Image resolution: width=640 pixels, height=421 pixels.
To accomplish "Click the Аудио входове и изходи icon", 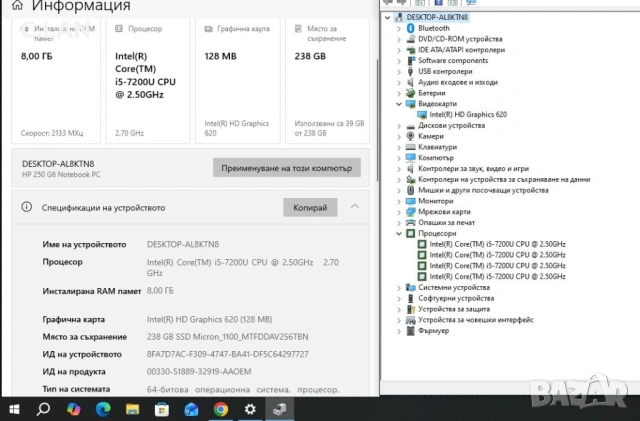I will [411, 82].
